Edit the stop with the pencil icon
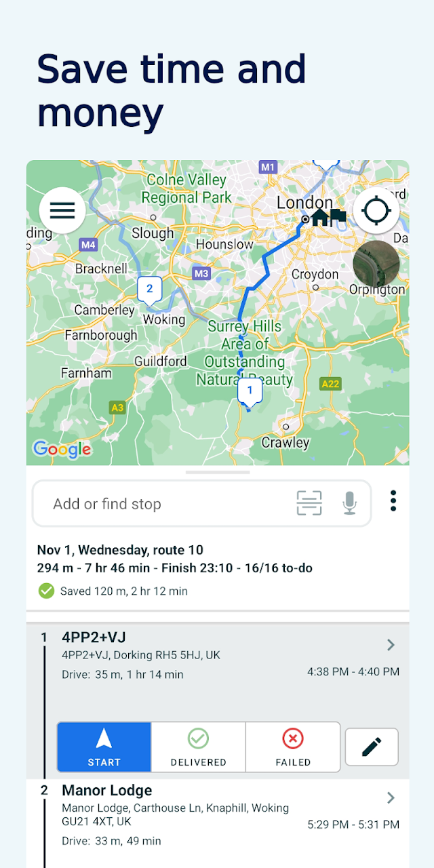The image size is (434, 868). tap(372, 747)
